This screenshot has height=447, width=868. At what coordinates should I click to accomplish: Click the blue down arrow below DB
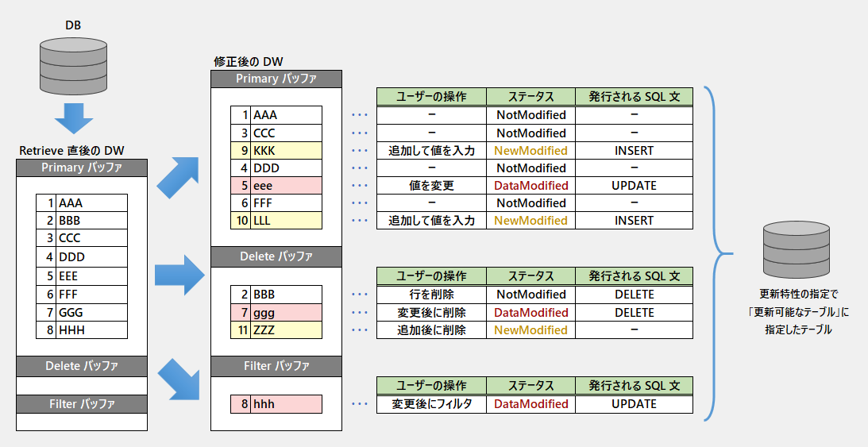point(73,121)
